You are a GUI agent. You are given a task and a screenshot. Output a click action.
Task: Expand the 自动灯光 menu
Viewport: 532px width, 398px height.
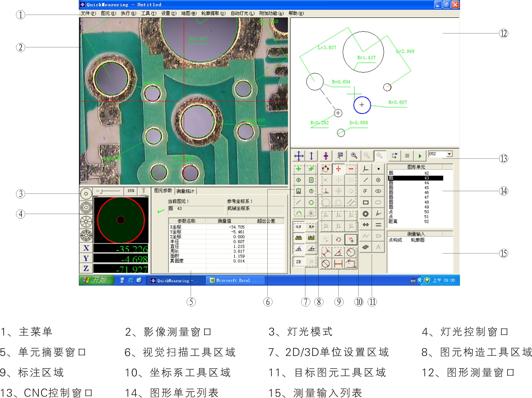pyautogui.click(x=242, y=13)
